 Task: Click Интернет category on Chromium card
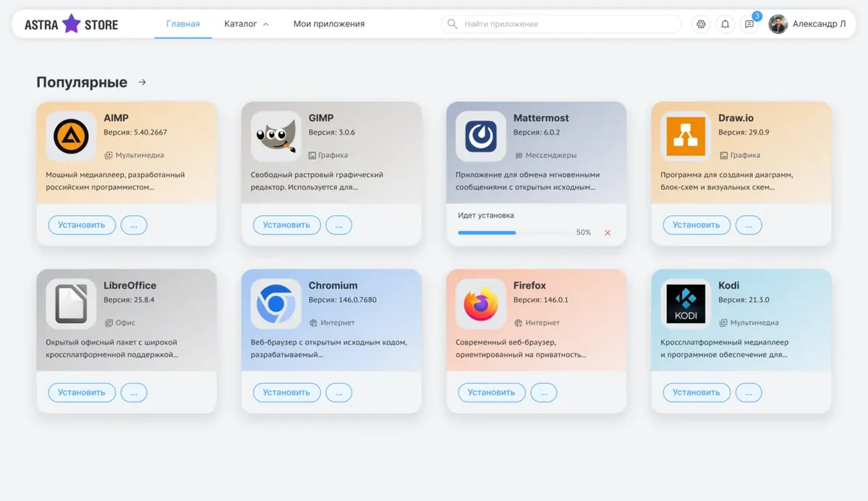(x=331, y=322)
